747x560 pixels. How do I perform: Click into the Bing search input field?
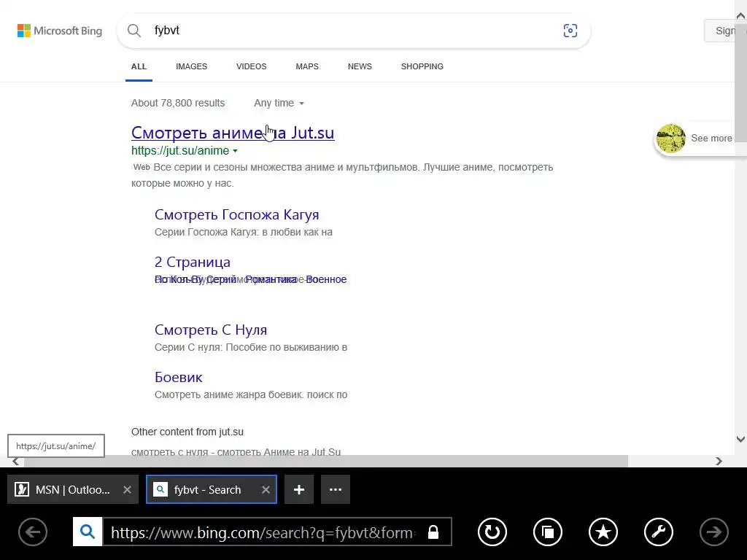coord(352,31)
